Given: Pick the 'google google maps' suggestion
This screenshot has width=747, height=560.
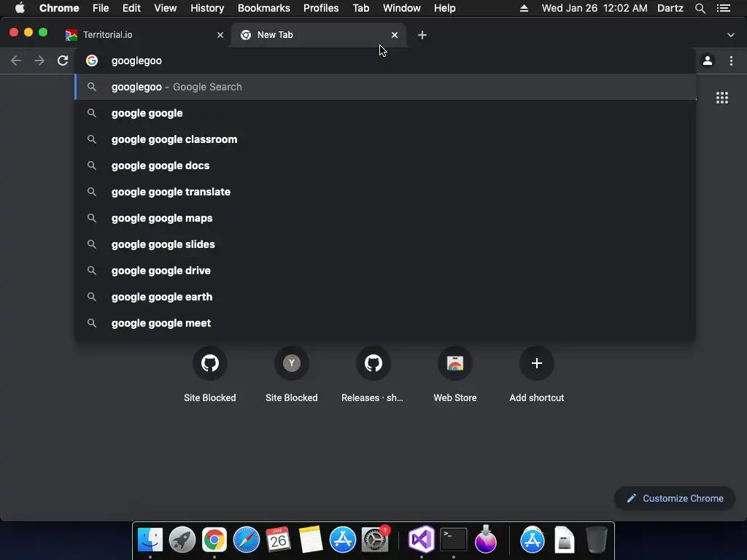Looking at the screenshot, I should (385, 217).
